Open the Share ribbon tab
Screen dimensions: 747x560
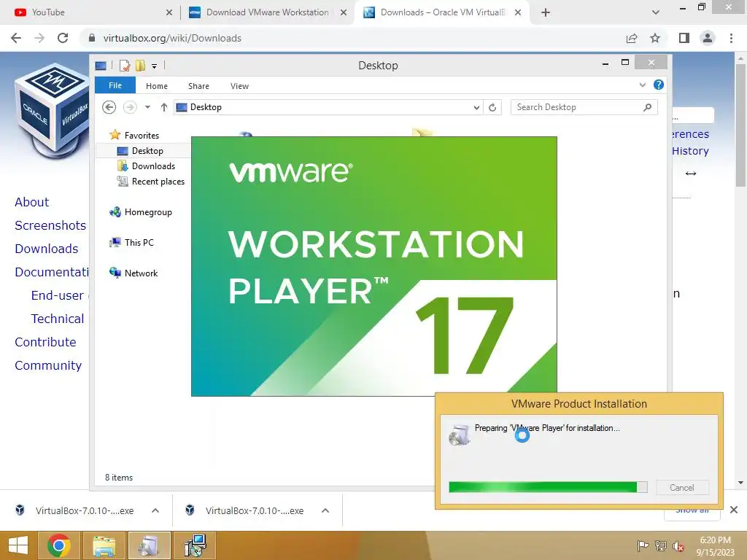(x=198, y=86)
